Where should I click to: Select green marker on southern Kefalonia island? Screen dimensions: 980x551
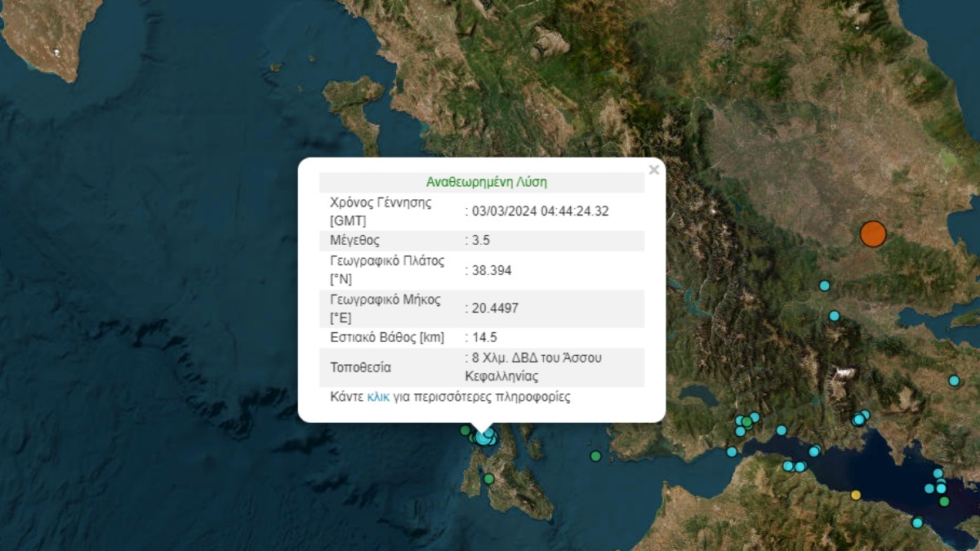pyautogui.click(x=488, y=479)
